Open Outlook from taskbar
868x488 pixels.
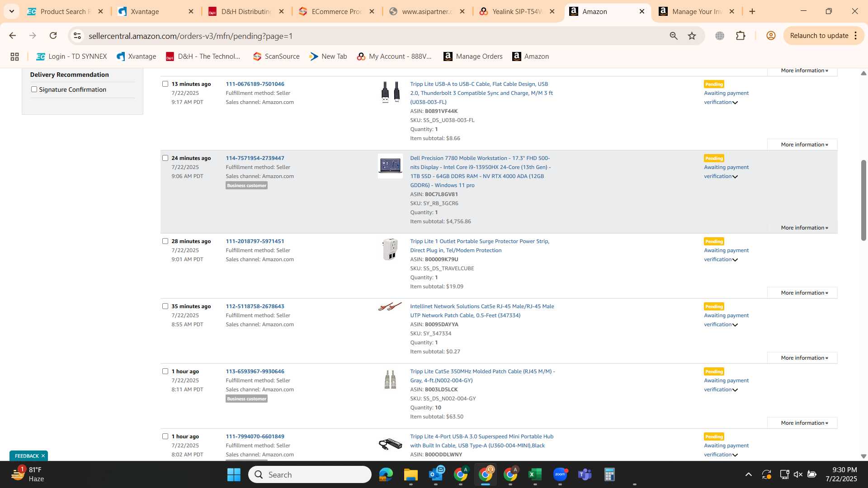click(x=436, y=474)
